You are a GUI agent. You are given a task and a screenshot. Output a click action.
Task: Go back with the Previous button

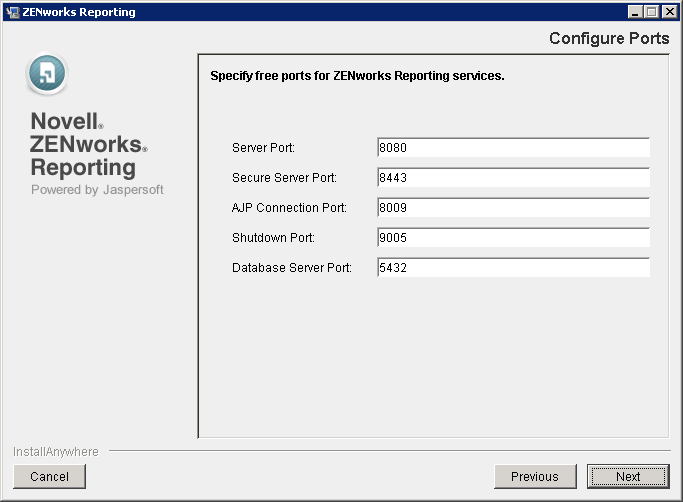(x=534, y=477)
